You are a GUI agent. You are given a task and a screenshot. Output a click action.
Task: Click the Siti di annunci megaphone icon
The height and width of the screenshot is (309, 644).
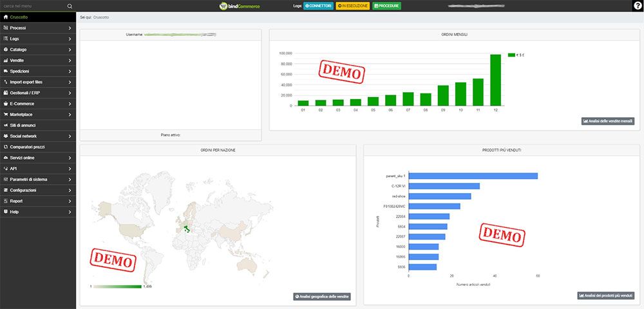point(5,126)
